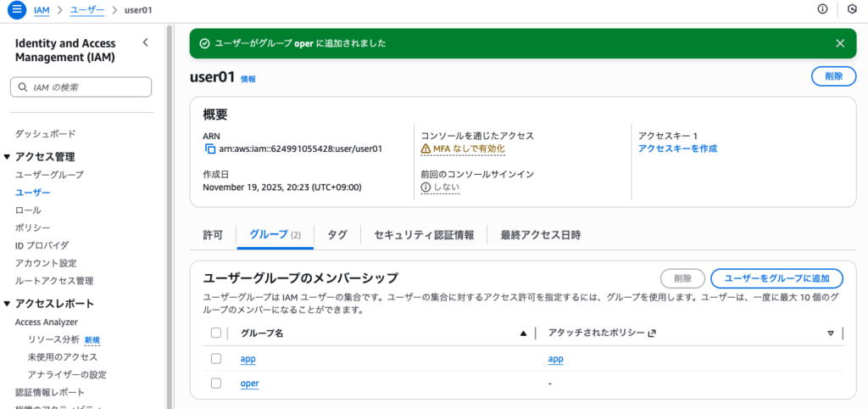The image size is (868, 409).
Task: Open the アクセスキーを作成 link
Action: pyautogui.click(x=677, y=148)
